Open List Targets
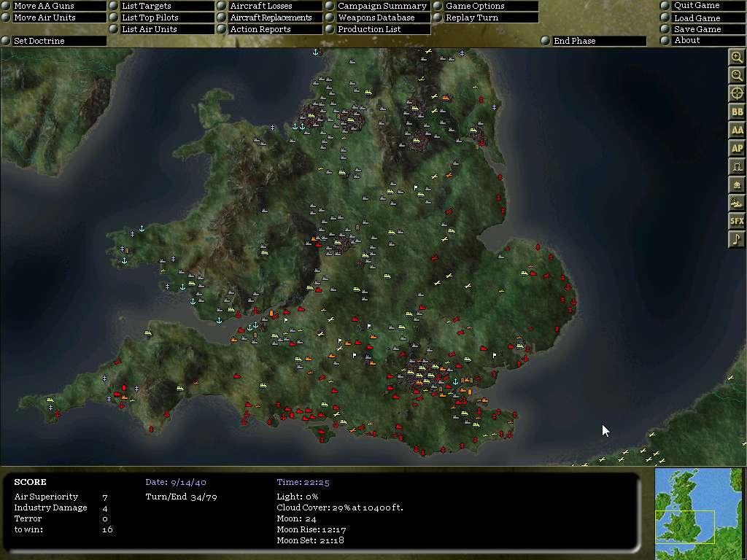The width and height of the screenshot is (747, 560). point(162,6)
